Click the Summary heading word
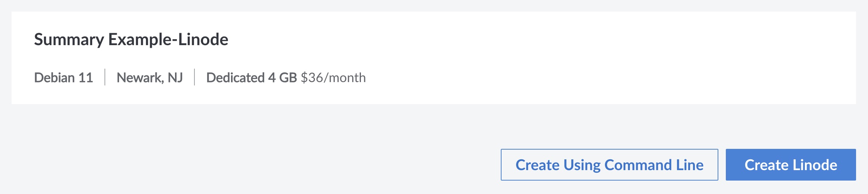 tap(69, 40)
